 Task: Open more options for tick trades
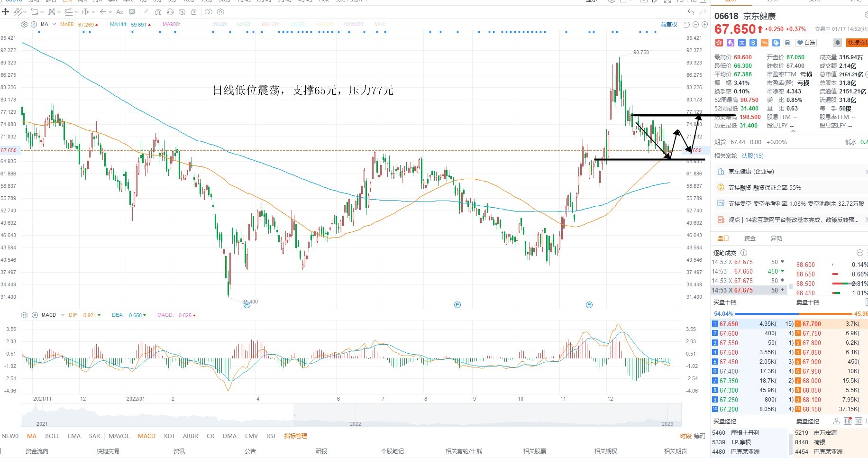point(860,253)
